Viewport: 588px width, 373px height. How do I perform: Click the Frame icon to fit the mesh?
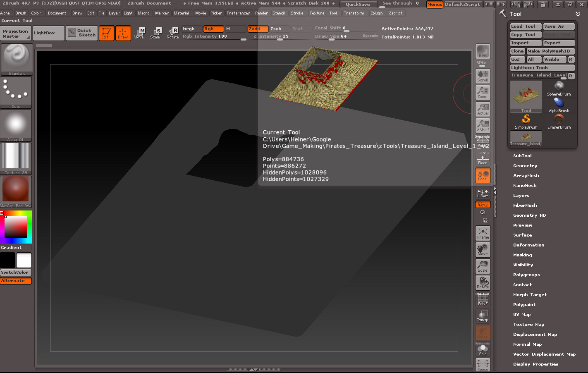coord(483,233)
